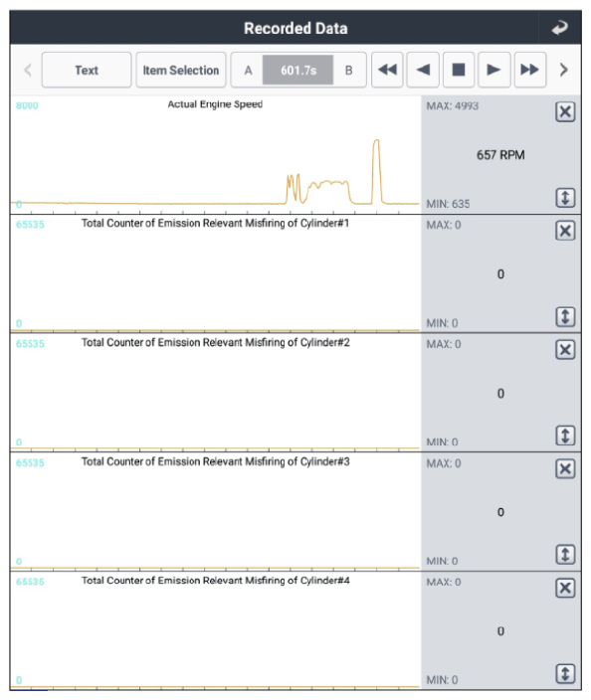The image size is (591, 700).
Task: Expand the Cylinder#4 misfiring graph vertically
Action: point(565,674)
